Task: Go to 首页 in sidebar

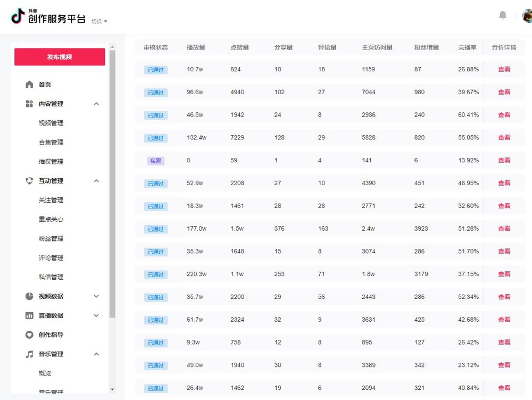Action: (x=45, y=84)
